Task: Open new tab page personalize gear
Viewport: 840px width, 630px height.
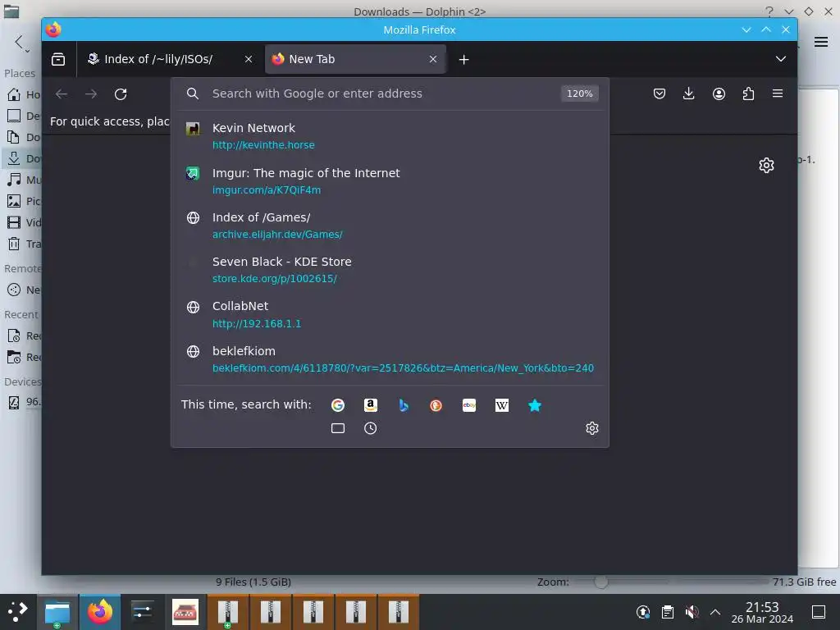Action: pos(767,165)
